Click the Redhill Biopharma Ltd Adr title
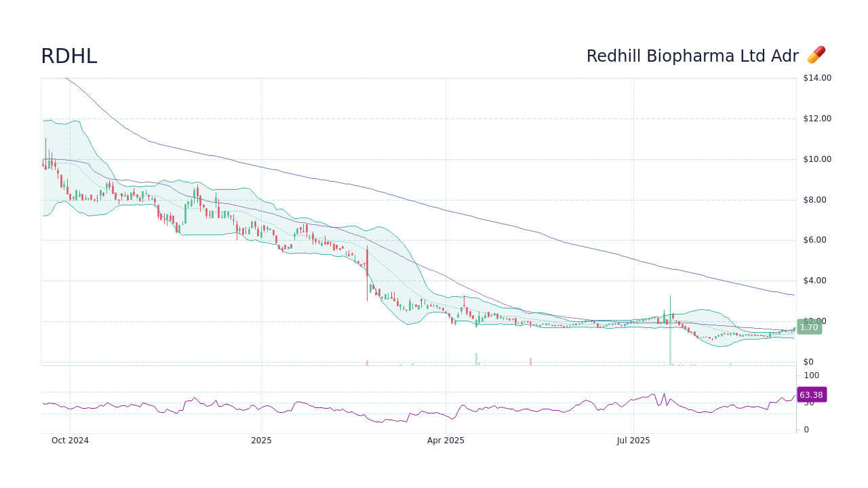This screenshot has width=868, height=488. 692,56
